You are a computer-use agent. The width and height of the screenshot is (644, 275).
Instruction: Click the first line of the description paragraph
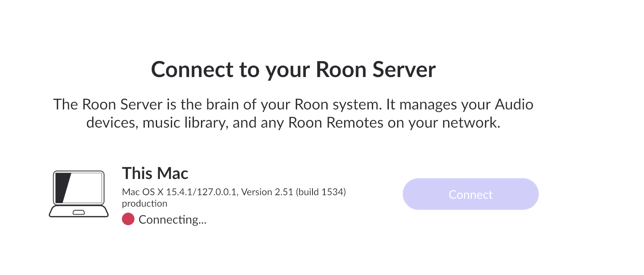click(293, 104)
